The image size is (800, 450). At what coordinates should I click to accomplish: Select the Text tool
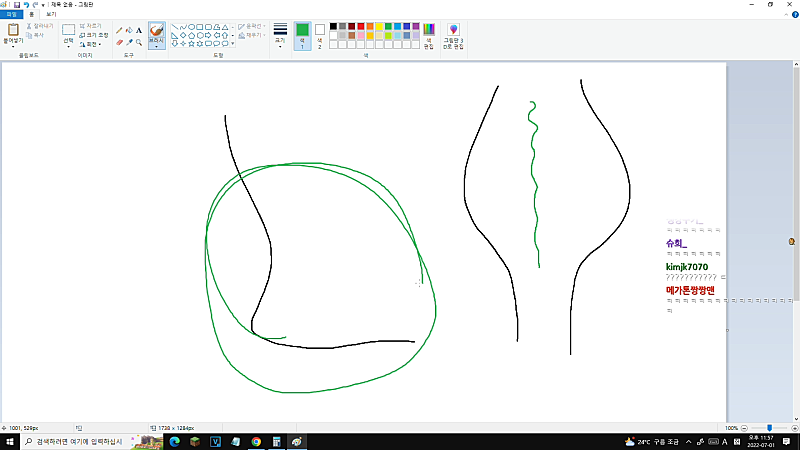pos(138,31)
